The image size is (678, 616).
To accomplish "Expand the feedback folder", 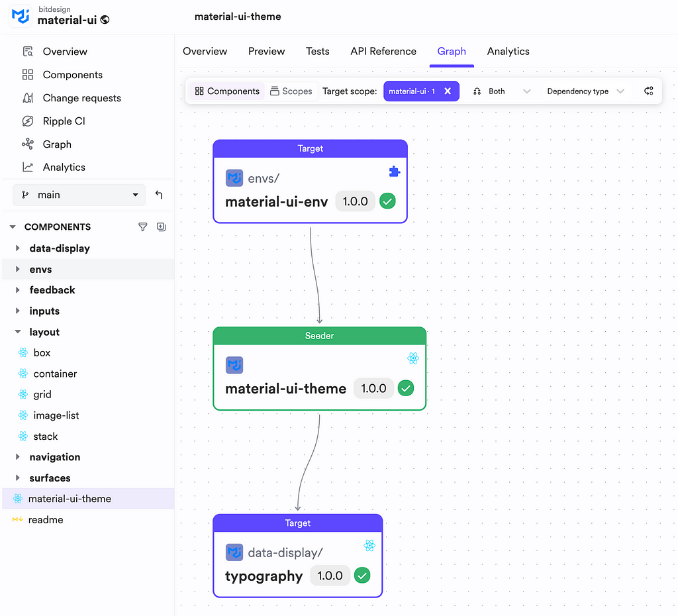I will pyautogui.click(x=18, y=290).
